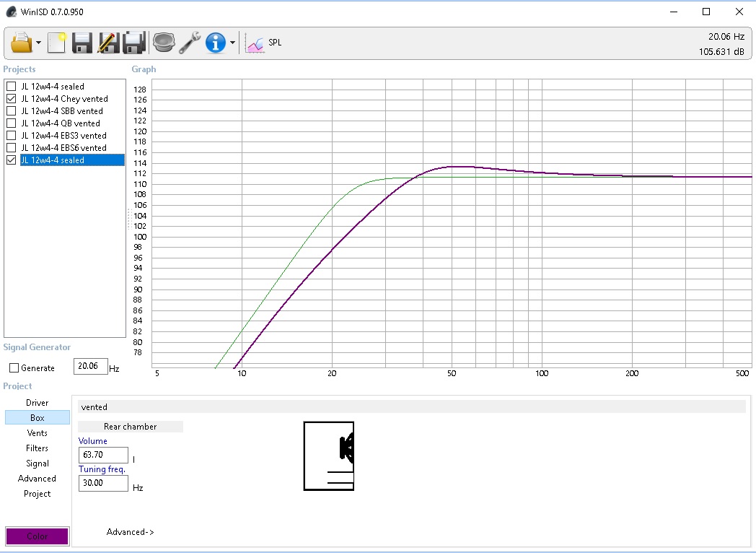Check JL 12w4-4 EBS3 vented checkbox
The image size is (756, 553).
click(x=11, y=136)
